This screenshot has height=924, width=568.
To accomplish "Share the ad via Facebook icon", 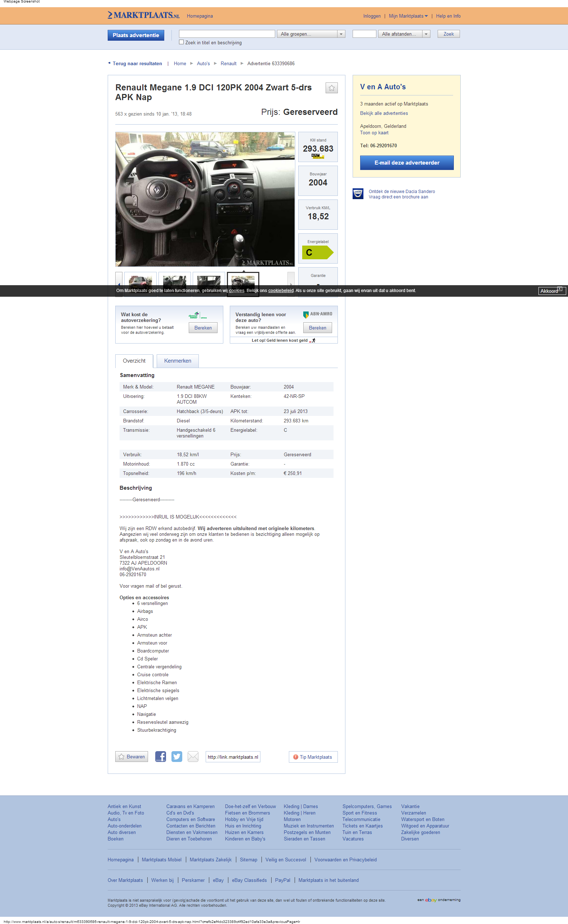I will point(160,757).
